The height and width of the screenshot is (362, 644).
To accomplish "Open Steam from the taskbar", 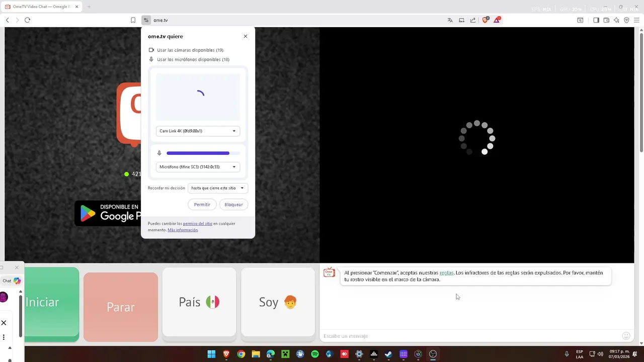I will [x=388, y=354].
